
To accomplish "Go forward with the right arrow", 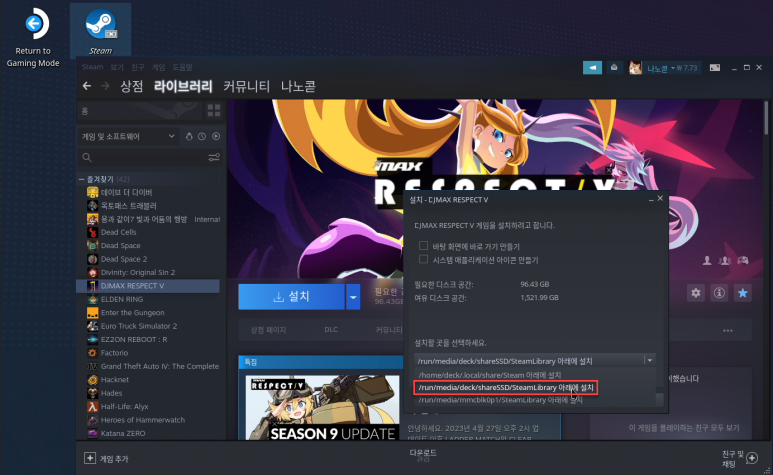I will click(105, 86).
